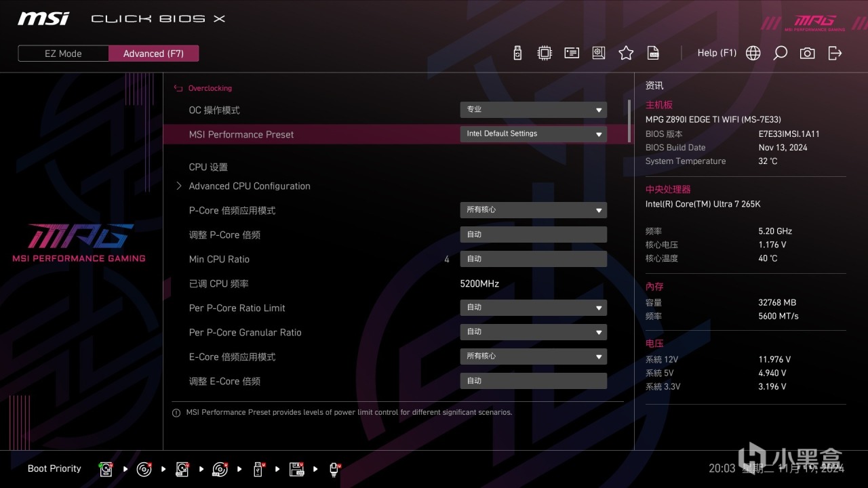Open the Per P-Core Granular Ratio dropdown
Viewport: 868px width, 488px height.
coord(534,332)
